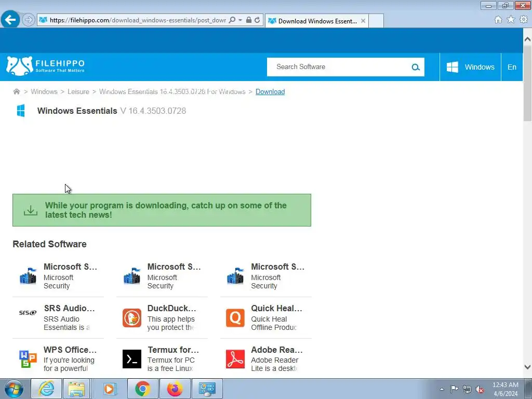
Task: Click the WPS Office icon
Action: (x=28, y=360)
